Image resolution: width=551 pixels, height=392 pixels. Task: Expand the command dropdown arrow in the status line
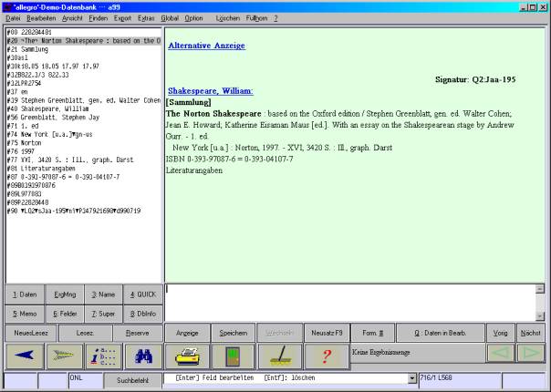(411, 378)
